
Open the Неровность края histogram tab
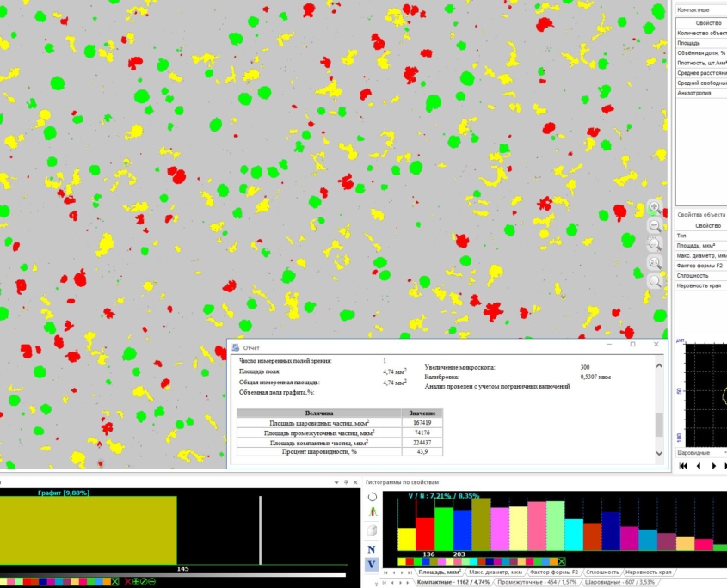[648, 573]
